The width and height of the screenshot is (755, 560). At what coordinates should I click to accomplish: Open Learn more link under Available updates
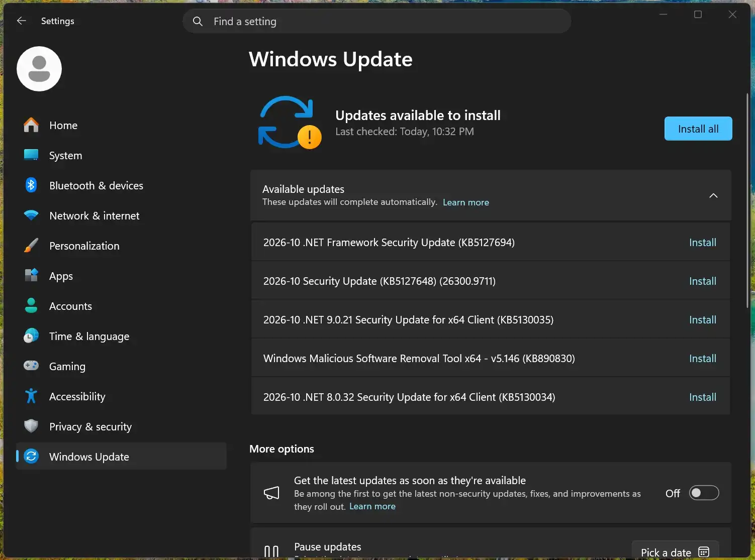click(x=465, y=202)
